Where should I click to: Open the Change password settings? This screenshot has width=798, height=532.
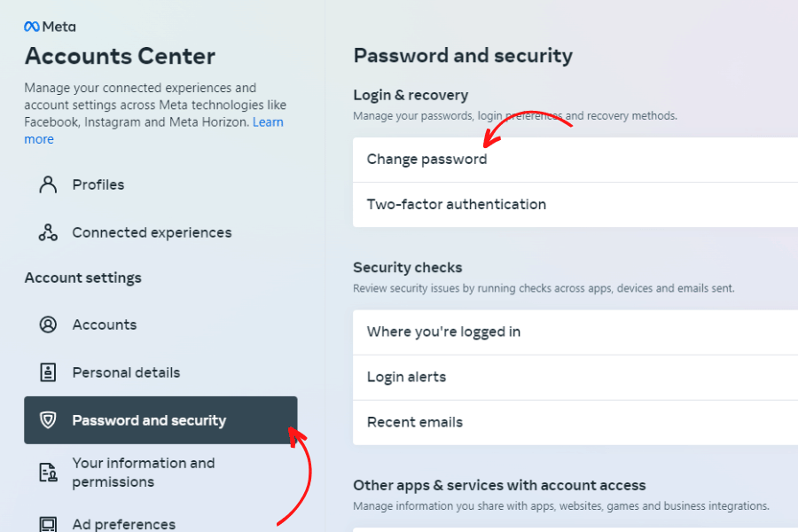click(426, 159)
